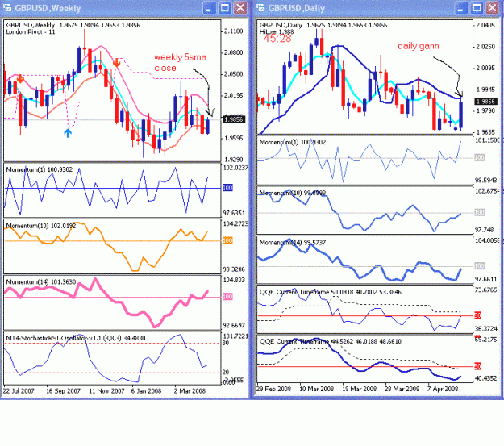This screenshot has width=504, height=446.
Task: Click the '19 Mar 2008' date on daily axis
Action: point(360,389)
